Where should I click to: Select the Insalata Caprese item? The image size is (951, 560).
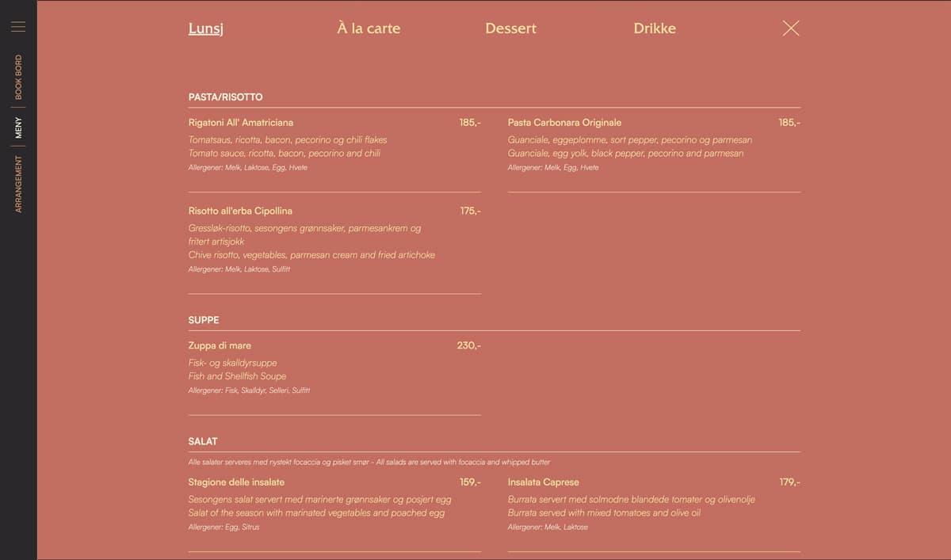[x=543, y=482]
